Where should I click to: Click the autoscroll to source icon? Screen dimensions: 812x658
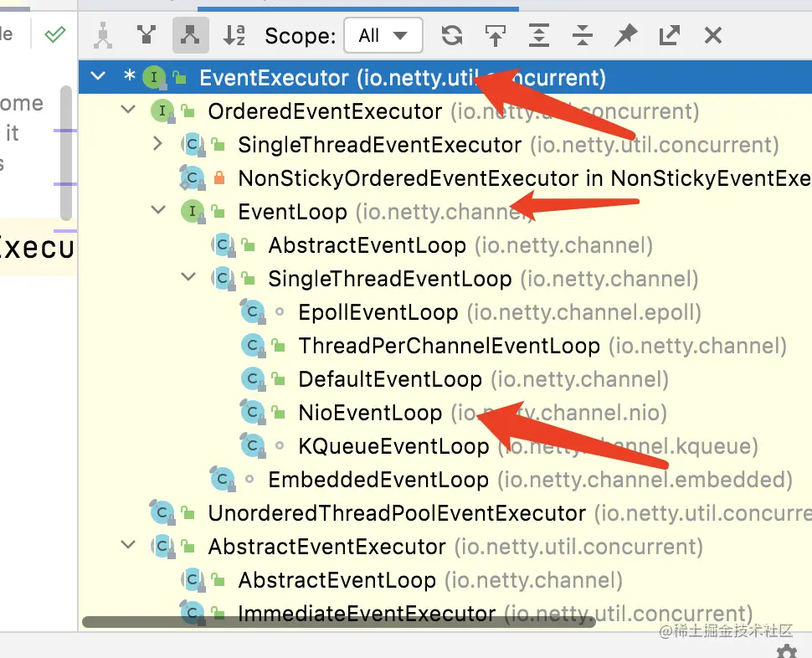pyautogui.click(x=495, y=35)
